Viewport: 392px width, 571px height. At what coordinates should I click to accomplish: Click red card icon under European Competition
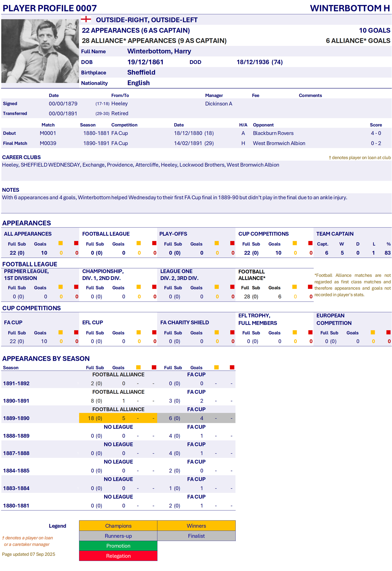tap(388, 332)
